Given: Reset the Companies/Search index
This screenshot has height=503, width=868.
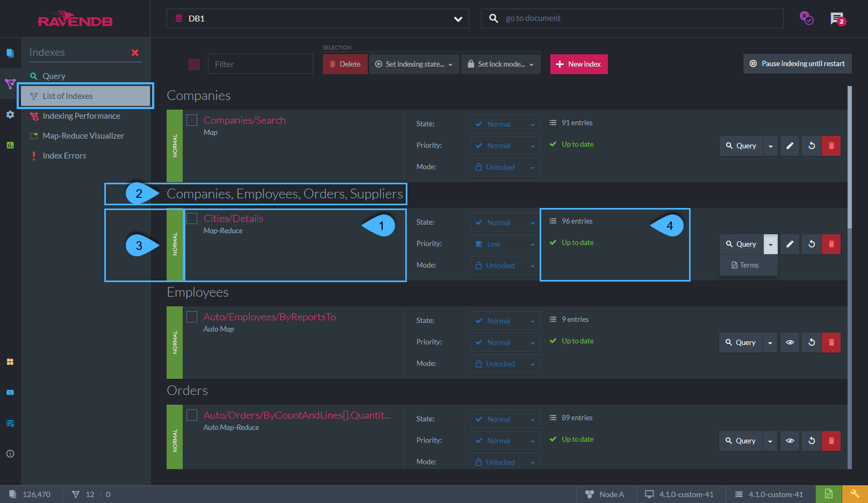Looking at the screenshot, I should [812, 146].
